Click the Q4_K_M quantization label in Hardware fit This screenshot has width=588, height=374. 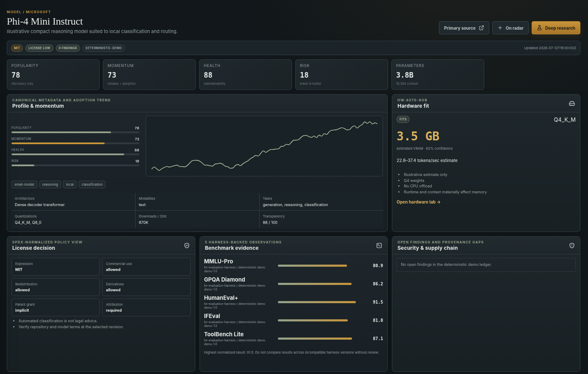(565, 120)
